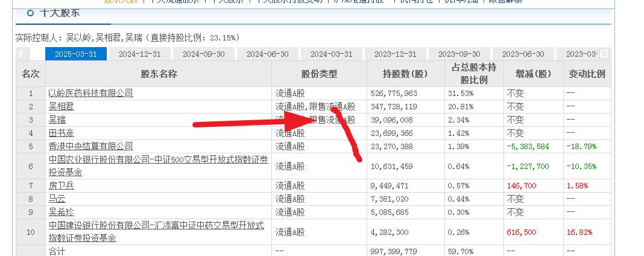The width and height of the screenshot is (644, 256).
Task: View the 2023-12-31 shareholder tab
Action: (x=396, y=54)
